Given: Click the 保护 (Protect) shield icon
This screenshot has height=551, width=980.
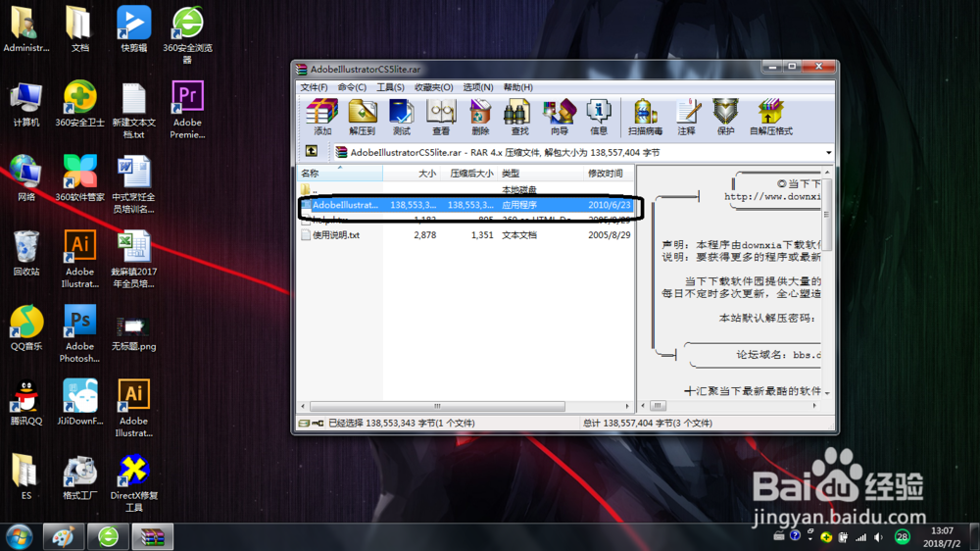Looking at the screenshot, I should [725, 117].
